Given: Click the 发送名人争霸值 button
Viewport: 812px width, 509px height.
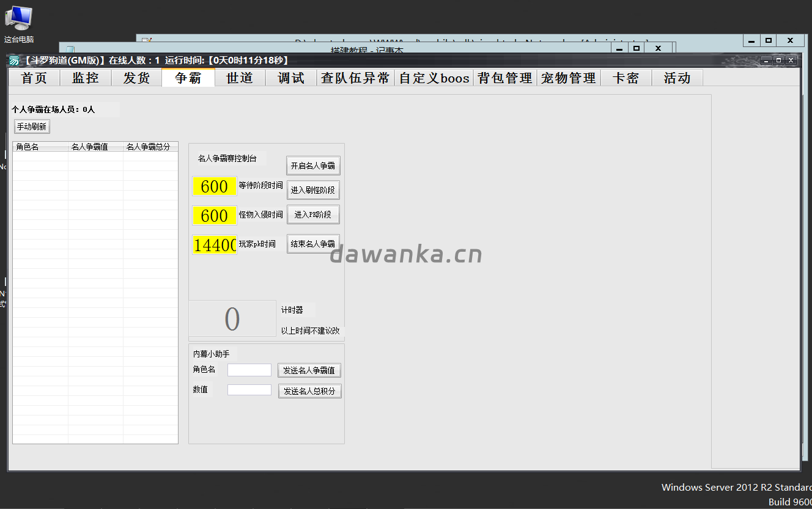Looking at the screenshot, I should 309,370.
